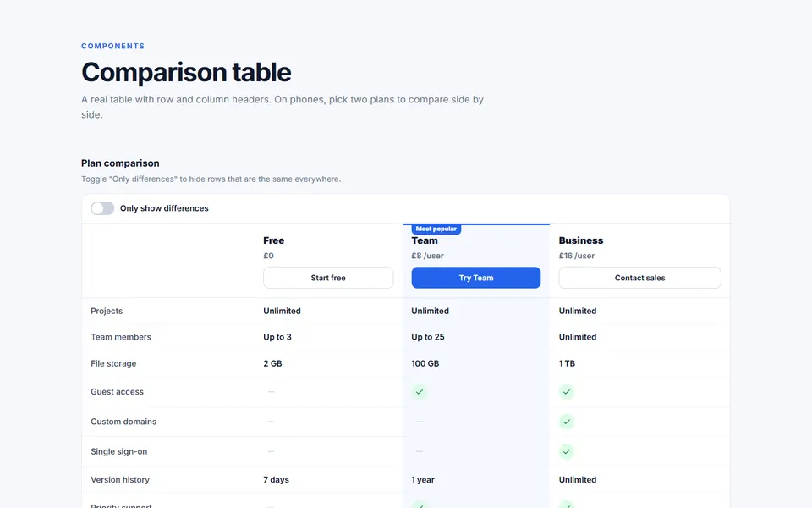This screenshot has height=508, width=812.
Task: Click the Custom domains dash under Free
Action: (x=271, y=422)
